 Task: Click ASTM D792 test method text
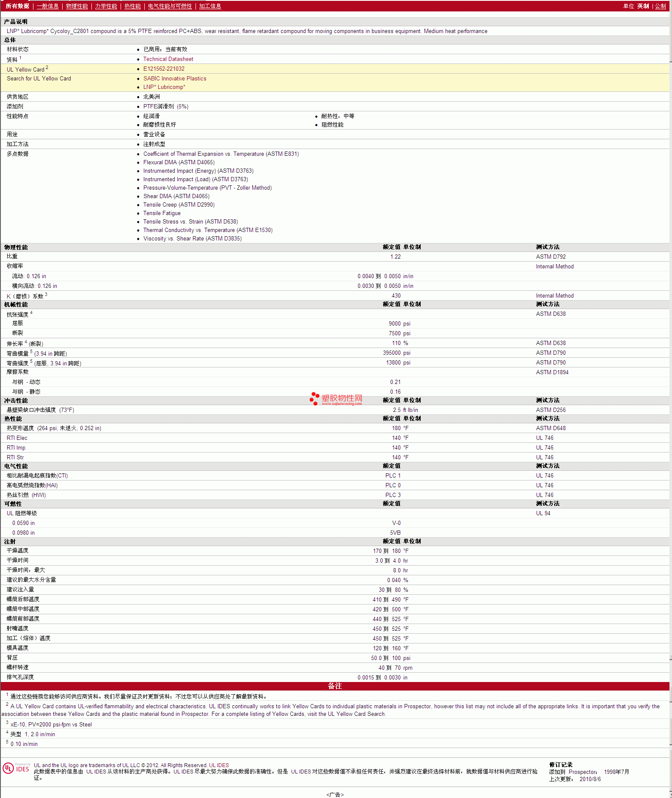click(551, 257)
